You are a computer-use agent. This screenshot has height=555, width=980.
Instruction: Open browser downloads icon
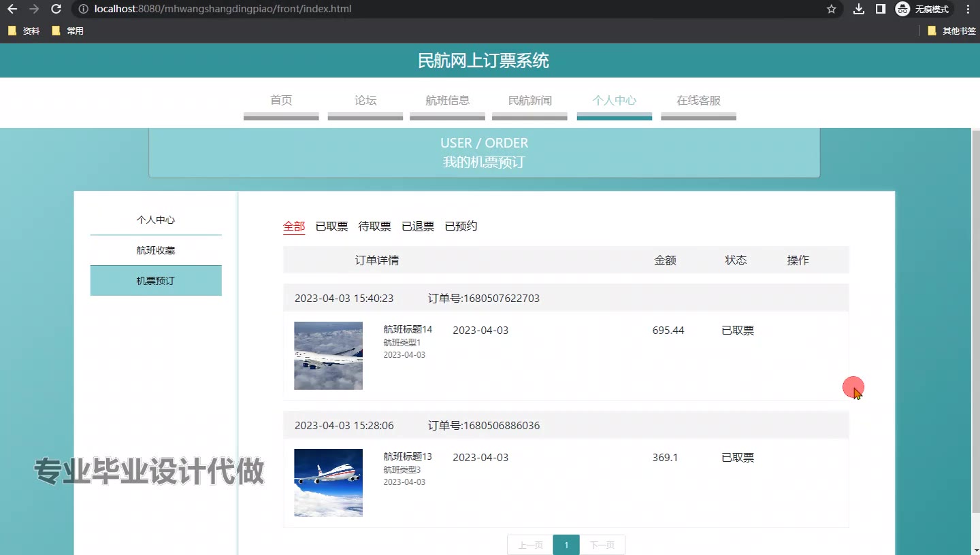(859, 9)
